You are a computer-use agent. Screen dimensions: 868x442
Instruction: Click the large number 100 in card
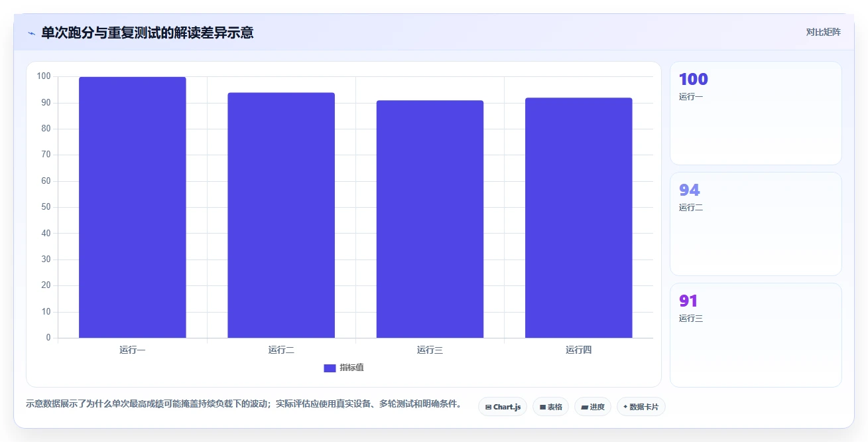point(694,79)
